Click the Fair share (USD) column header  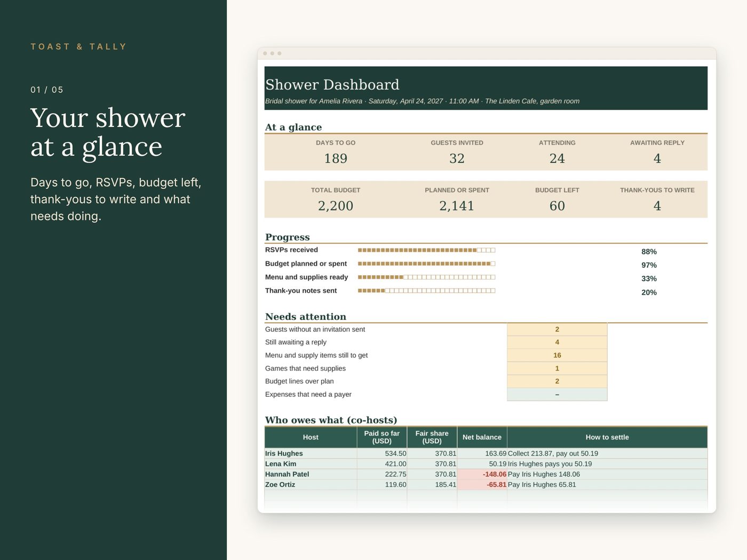[432, 437]
